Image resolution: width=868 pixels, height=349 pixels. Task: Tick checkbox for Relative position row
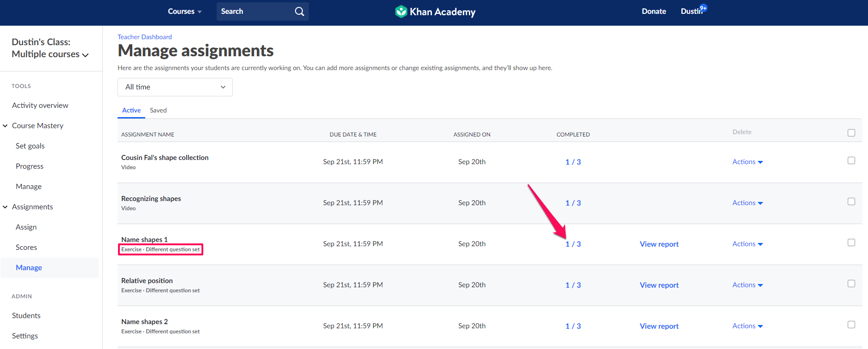851,284
